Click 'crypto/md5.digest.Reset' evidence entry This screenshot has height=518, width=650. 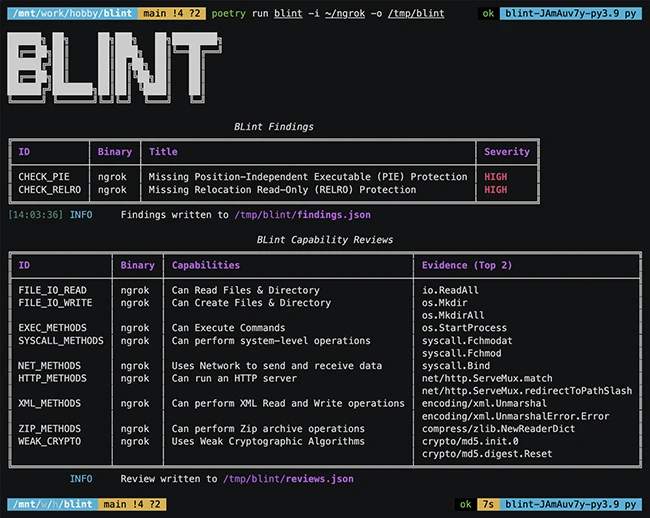coord(487,454)
